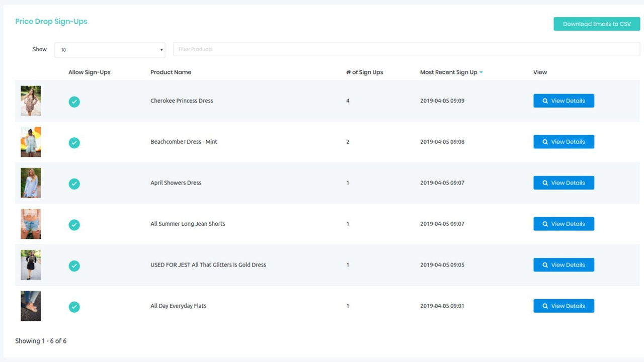Click the Cherokee Princess Dress product thumbnail
644x362 pixels.
(30, 101)
